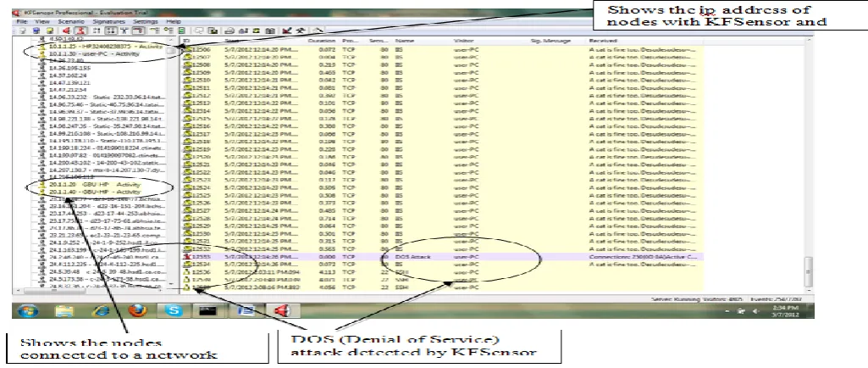Select visitor 14.36.195.155 in the tree
868x368 pixels.
coord(69,68)
